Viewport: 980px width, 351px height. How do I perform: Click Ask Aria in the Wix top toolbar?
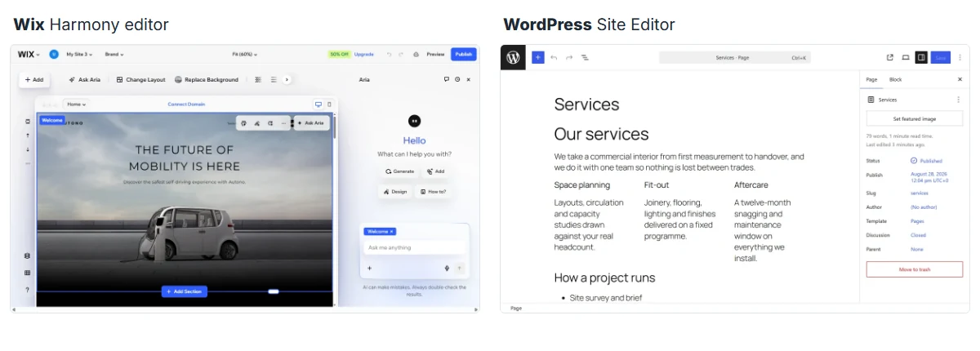tap(85, 80)
